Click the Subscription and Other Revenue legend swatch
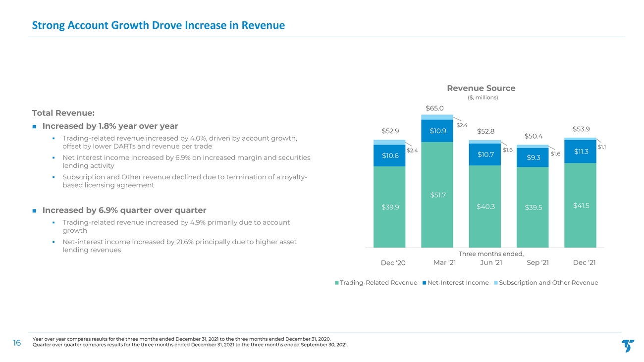The height and width of the screenshot is (362, 644). point(496,283)
